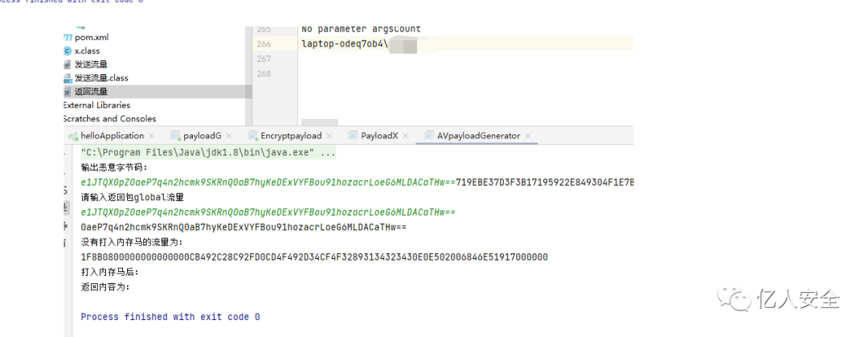
Task: Click the helloApplication run tab icon
Action: click(72, 136)
